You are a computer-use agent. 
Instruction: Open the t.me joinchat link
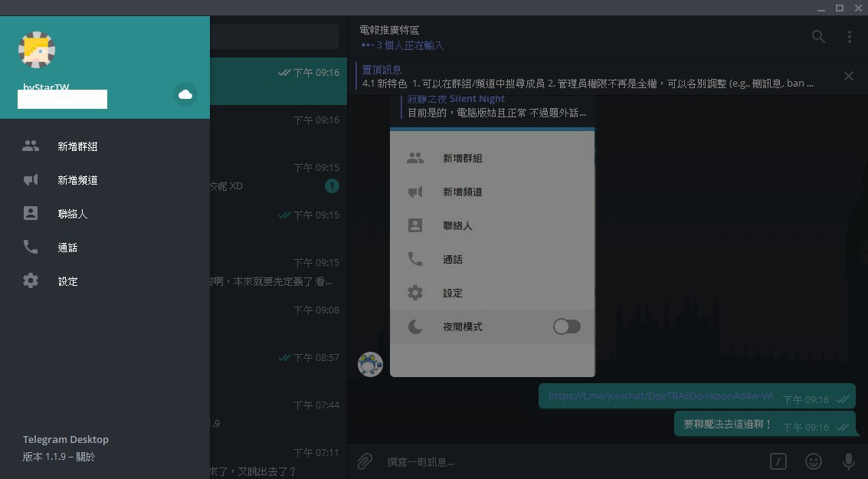click(x=660, y=396)
